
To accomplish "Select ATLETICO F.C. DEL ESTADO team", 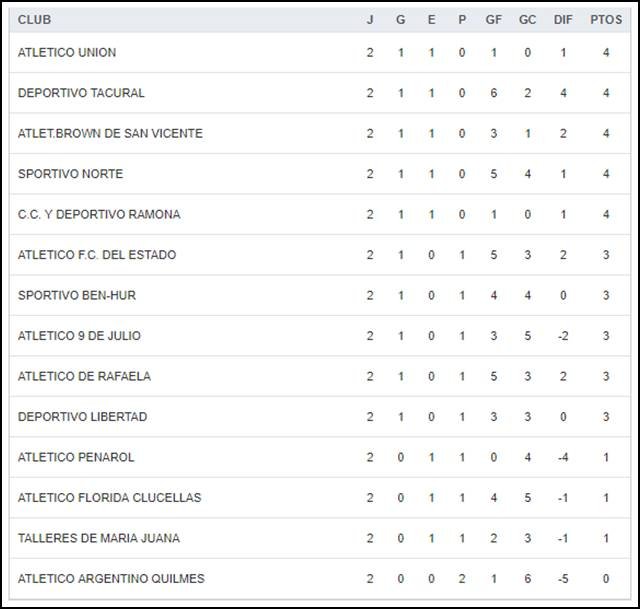I will (97, 255).
